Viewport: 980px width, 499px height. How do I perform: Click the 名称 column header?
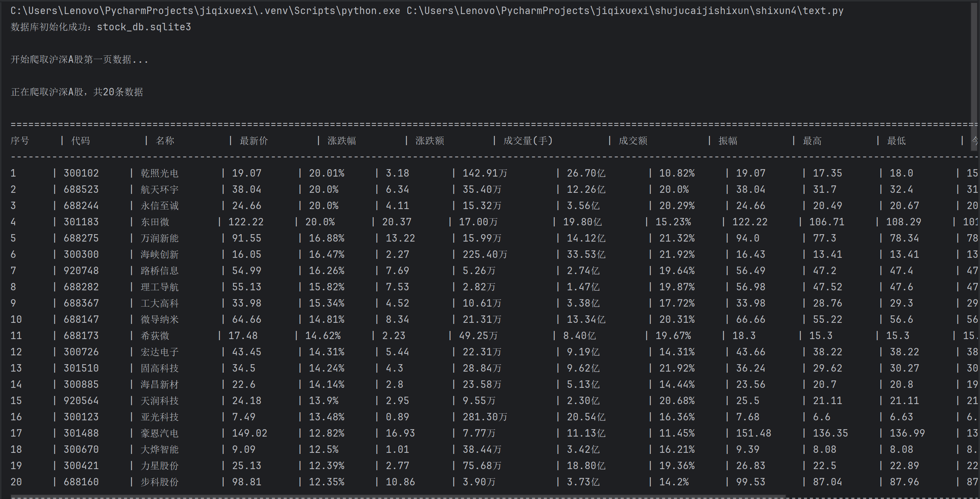pos(165,141)
